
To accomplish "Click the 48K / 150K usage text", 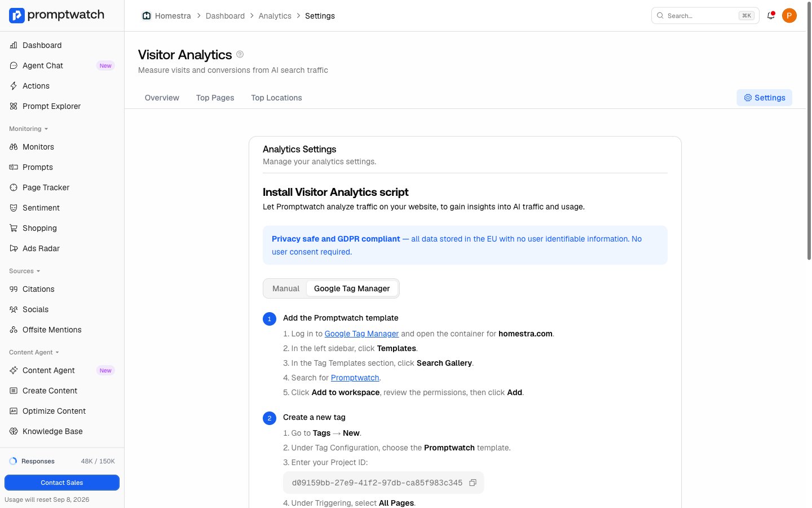I will point(98,461).
